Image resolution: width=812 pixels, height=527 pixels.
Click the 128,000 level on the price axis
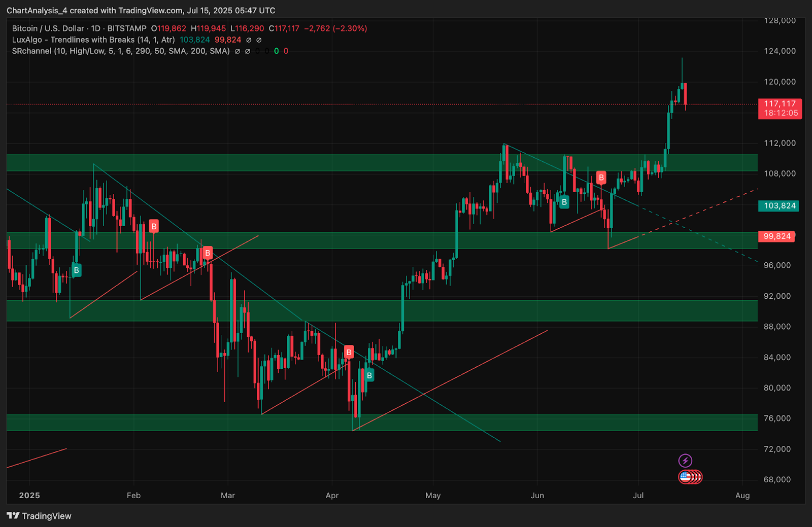coord(780,21)
